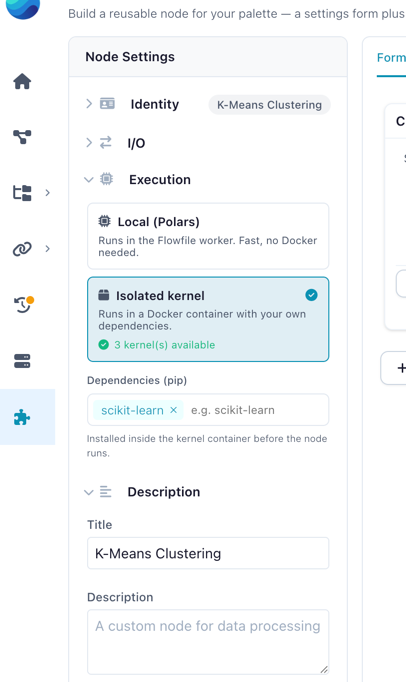This screenshot has width=406, height=682.
Task: Click the Dependencies (pip) label
Action: 137,380
